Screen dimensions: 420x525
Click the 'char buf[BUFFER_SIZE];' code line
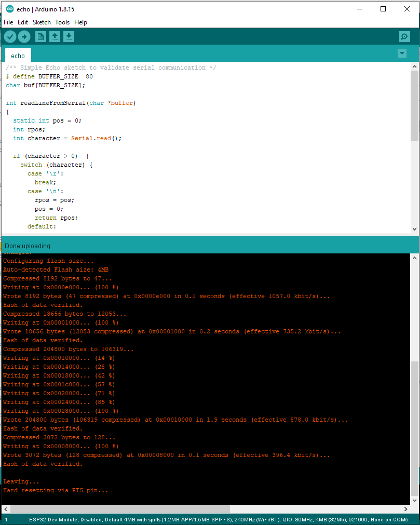(46, 85)
